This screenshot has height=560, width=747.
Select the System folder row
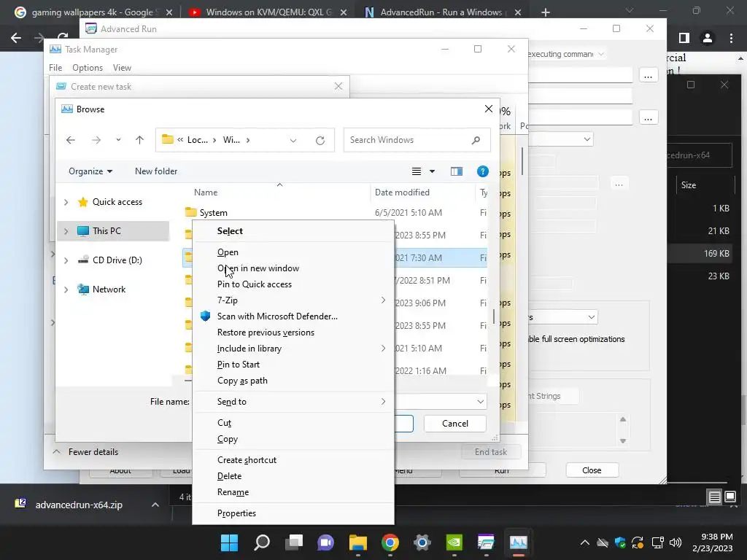(336, 213)
